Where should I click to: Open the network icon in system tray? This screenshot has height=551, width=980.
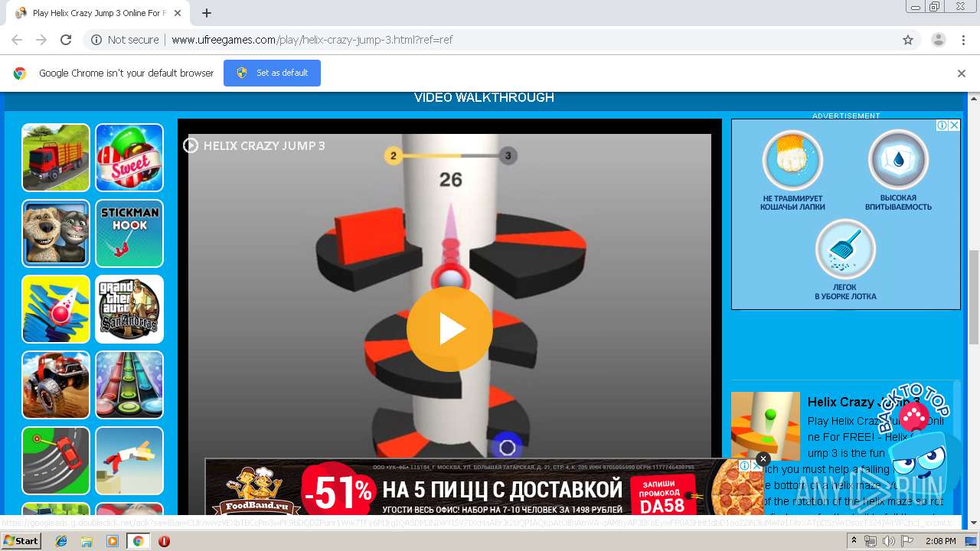point(871,541)
